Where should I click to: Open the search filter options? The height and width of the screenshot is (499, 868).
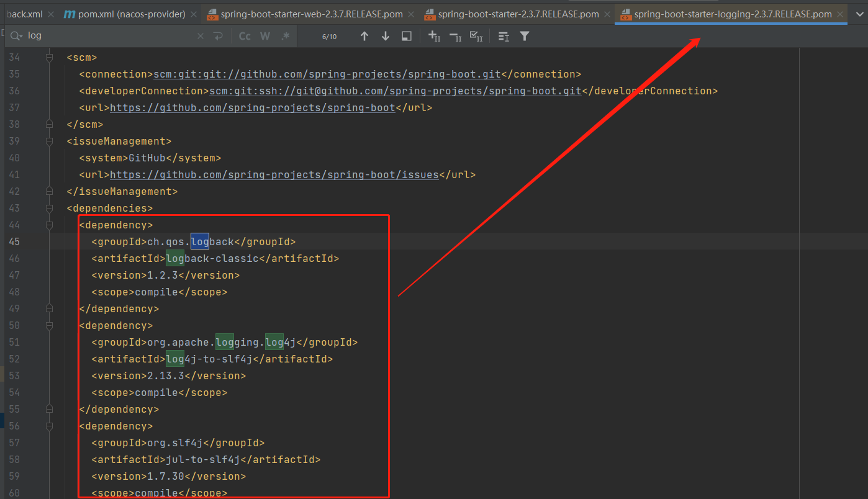point(525,37)
